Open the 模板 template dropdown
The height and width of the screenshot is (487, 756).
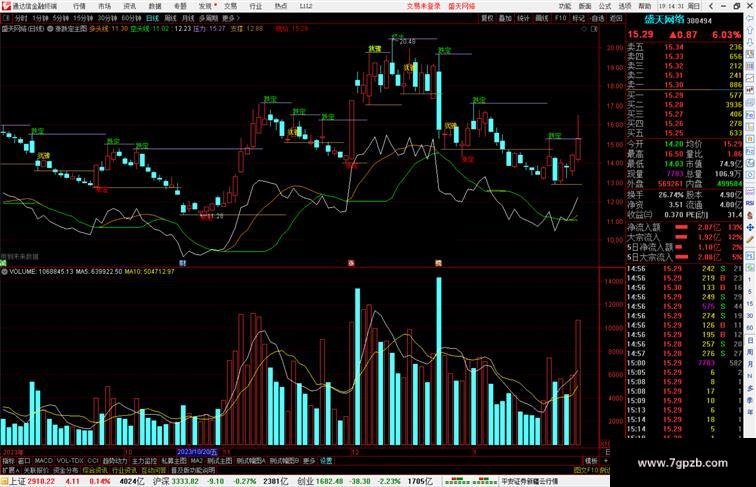tap(591, 461)
